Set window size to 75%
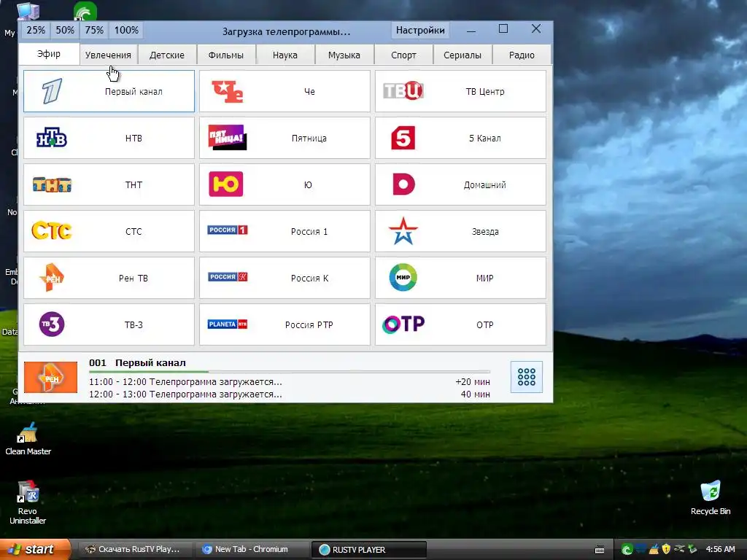This screenshot has width=747, height=560. pos(94,30)
